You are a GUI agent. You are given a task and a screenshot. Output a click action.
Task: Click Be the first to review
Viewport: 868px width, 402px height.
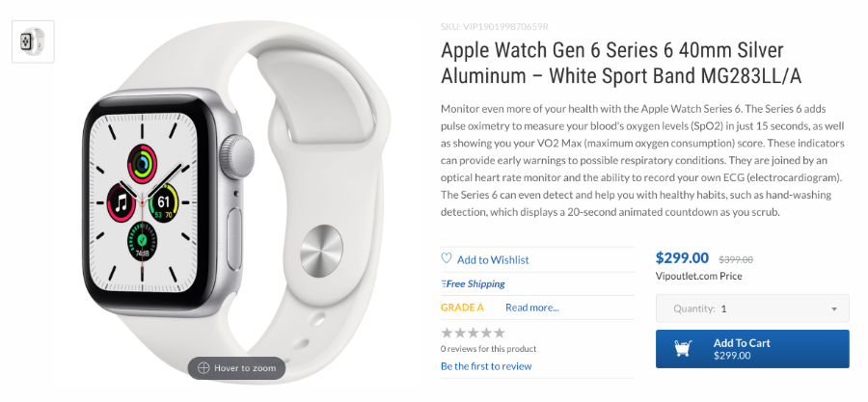pyautogui.click(x=486, y=366)
